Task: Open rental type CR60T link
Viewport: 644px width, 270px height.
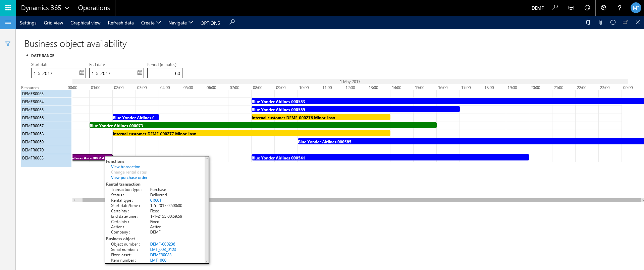Action: click(x=156, y=200)
